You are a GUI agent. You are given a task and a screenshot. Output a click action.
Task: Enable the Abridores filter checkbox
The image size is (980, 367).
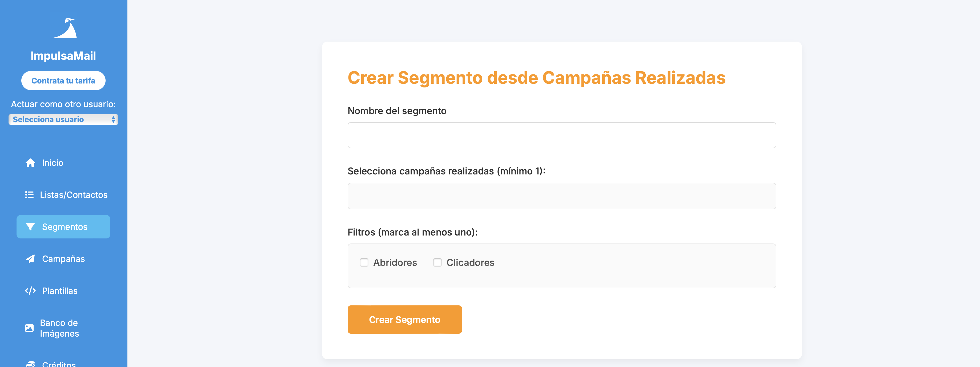364,263
